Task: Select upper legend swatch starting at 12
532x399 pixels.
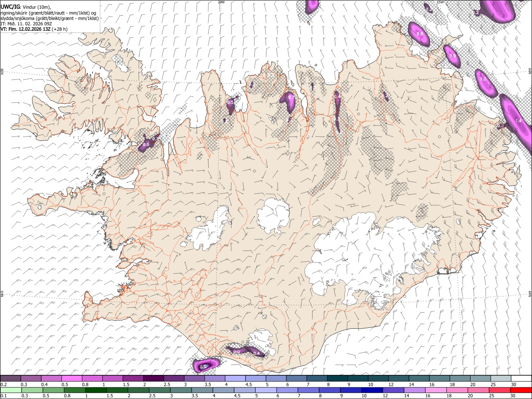Action: [399, 378]
